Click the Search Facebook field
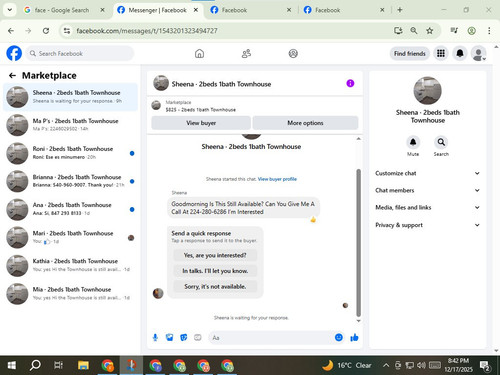Image resolution: width=500 pixels, height=375 pixels. pyautogui.click(x=80, y=53)
